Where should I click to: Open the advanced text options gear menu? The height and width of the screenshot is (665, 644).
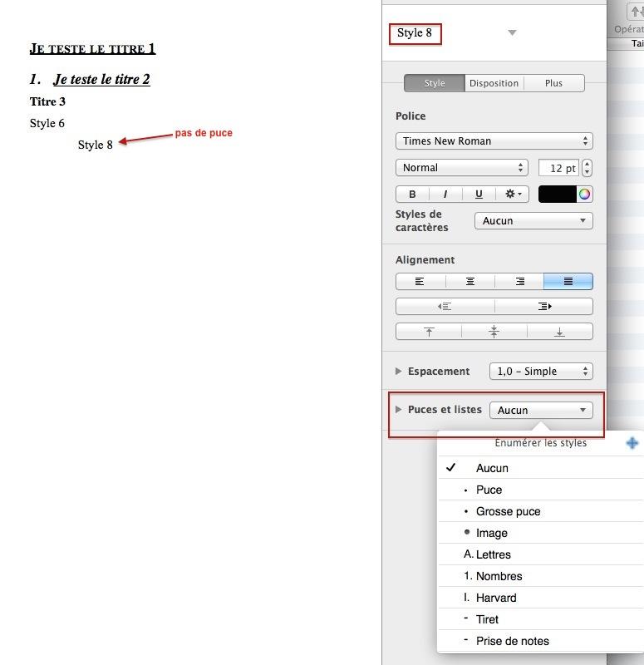pyautogui.click(x=512, y=194)
